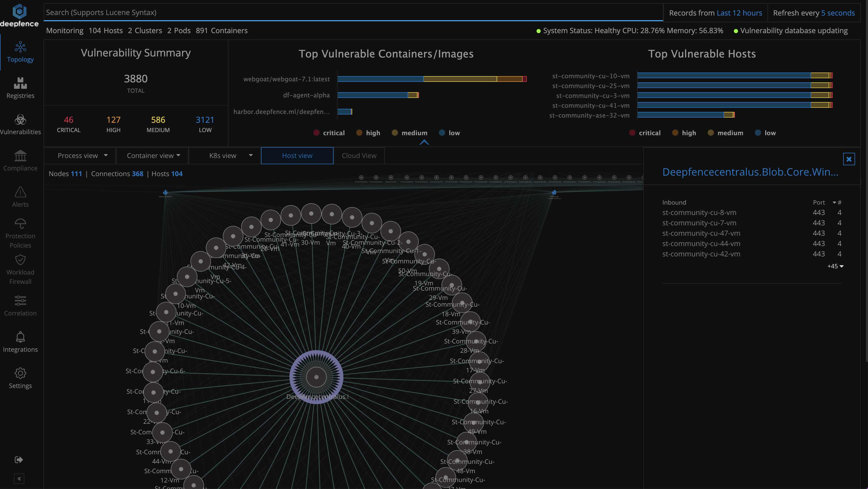Click the 5 seconds refresh interval link

click(x=838, y=12)
